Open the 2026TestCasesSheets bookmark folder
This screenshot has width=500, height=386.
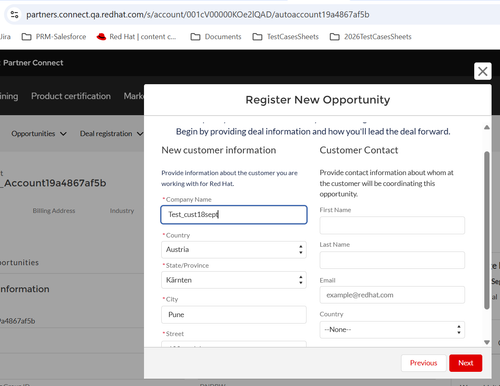coord(371,37)
